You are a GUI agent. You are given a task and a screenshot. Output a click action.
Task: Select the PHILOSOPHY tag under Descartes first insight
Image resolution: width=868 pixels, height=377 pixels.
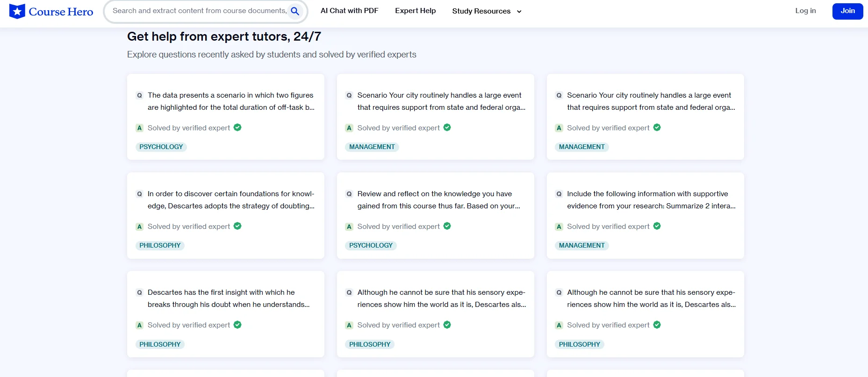pos(160,344)
